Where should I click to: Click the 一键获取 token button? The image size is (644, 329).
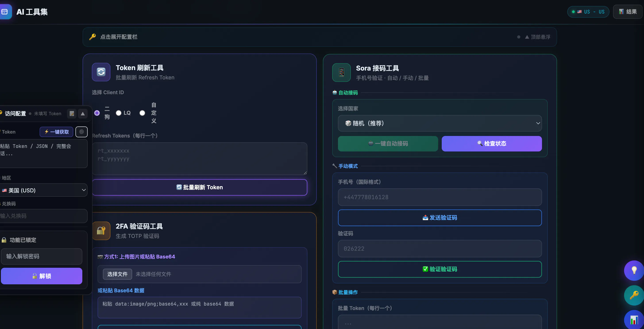click(56, 132)
